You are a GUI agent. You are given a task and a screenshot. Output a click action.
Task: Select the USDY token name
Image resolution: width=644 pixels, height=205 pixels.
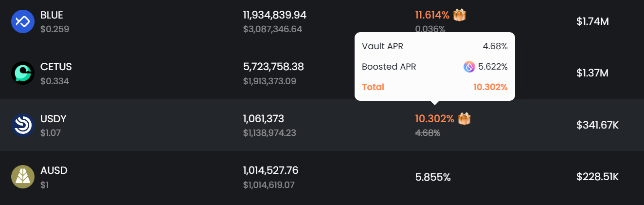tap(54, 119)
